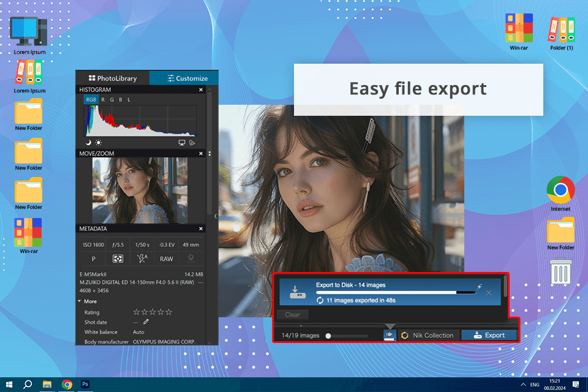Click the ENG language indicator
This screenshot has height=392, width=588.
tap(535, 385)
